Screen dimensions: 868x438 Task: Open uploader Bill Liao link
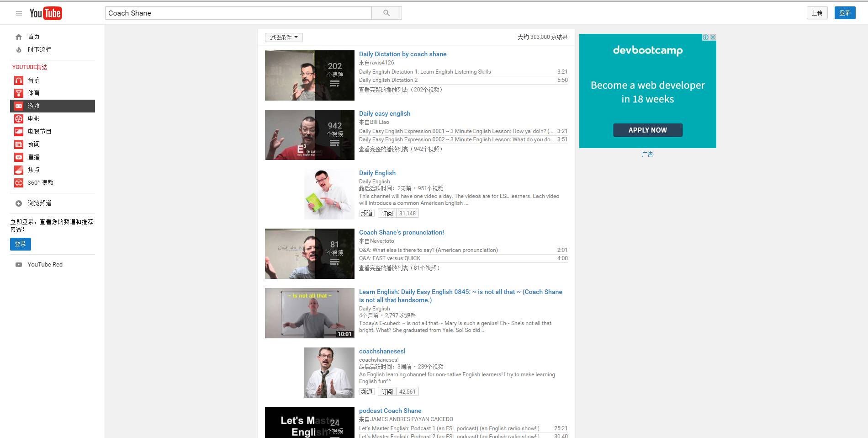[x=380, y=122]
